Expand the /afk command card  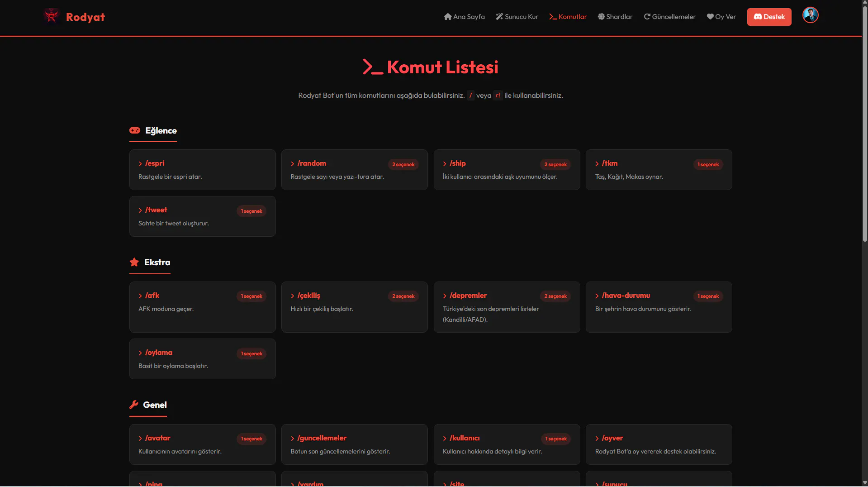[202, 307]
